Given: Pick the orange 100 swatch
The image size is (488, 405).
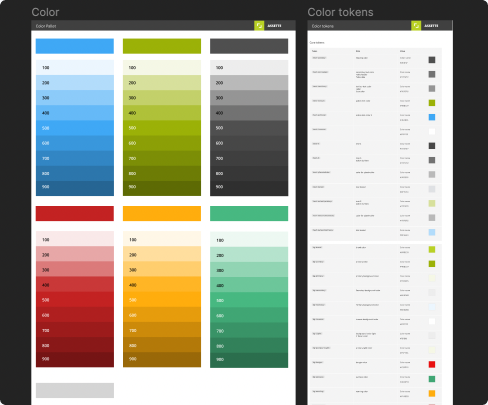Looking at the screenshot, I should click(162, 239).
